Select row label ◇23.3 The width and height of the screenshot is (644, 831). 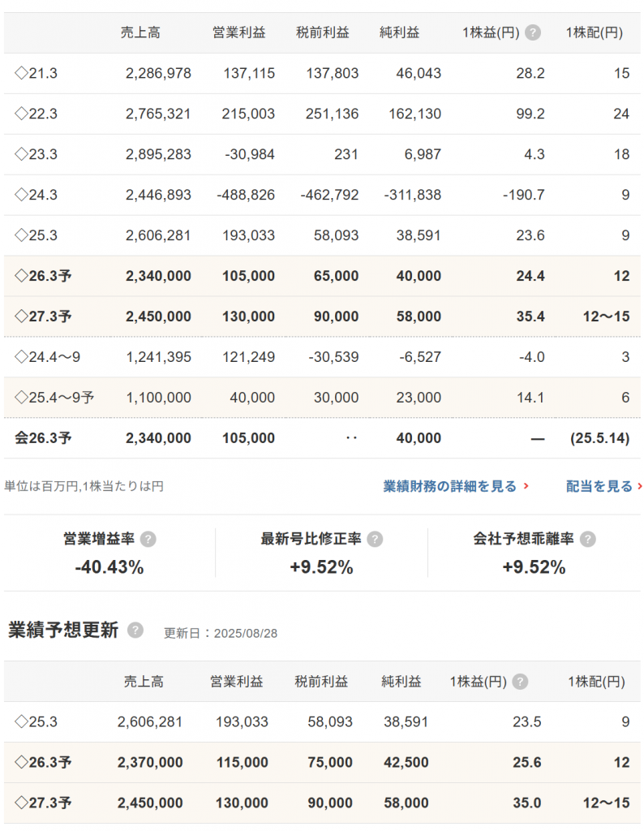click(36, 154)
